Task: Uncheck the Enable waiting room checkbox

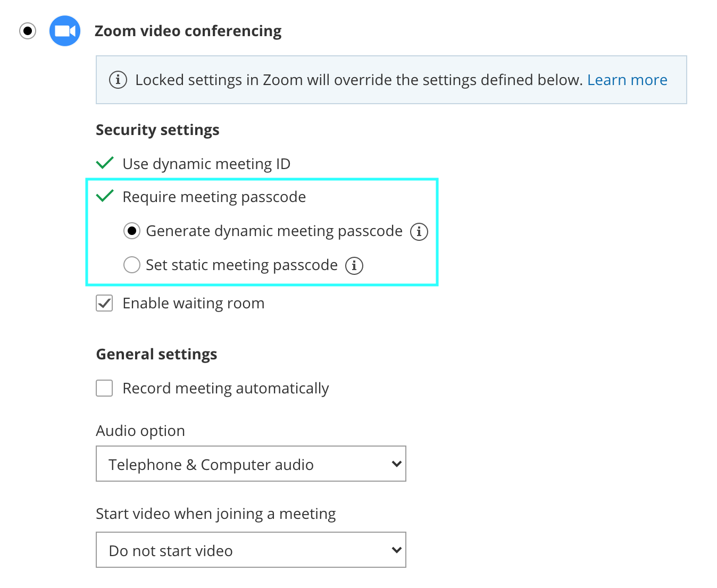Action: coord(104,303)
